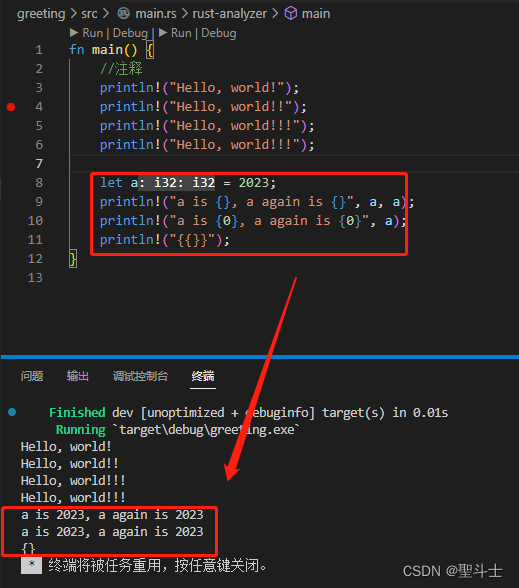
Task: Select the 终端 panel tab
Action: (x=203, y=376)
